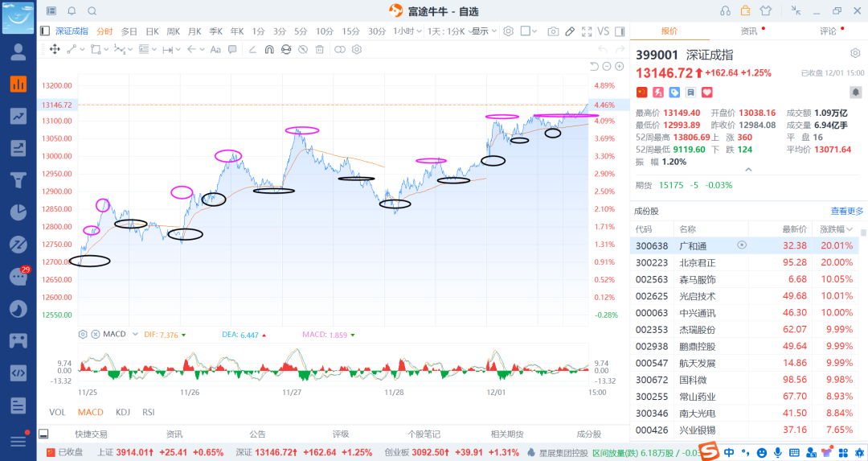Open 个股笔记 bottom tab
The height and width of the screenshot is (461, 868).
424,434
